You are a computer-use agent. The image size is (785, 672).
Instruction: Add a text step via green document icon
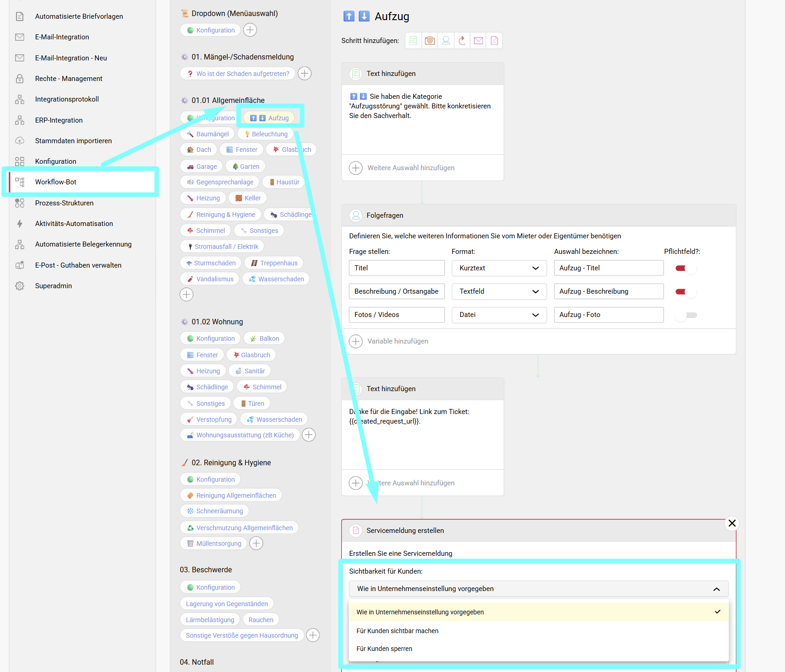point(413,41)
